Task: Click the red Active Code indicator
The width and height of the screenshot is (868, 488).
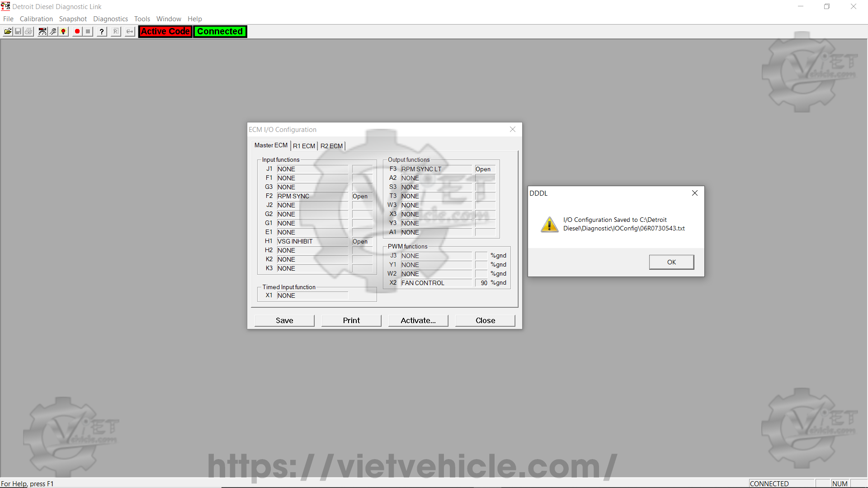Action: tap(165, 31)
